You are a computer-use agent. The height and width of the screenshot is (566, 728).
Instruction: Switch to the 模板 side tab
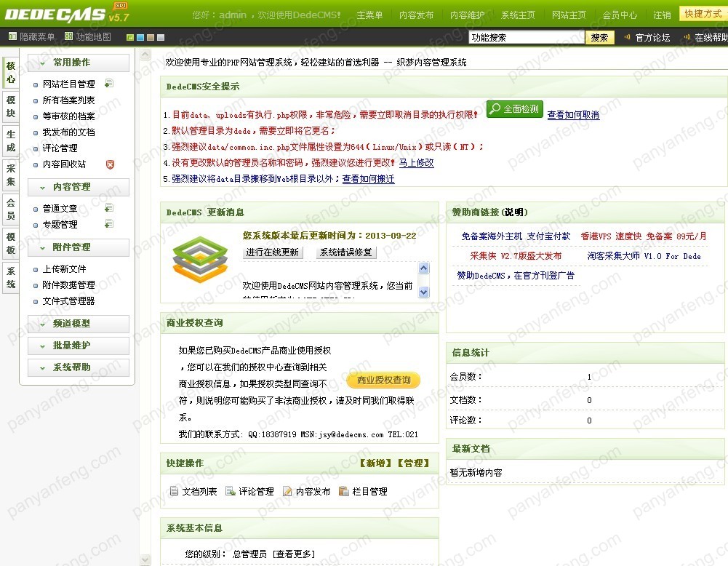pyautogui.click(x=11, y=244)
